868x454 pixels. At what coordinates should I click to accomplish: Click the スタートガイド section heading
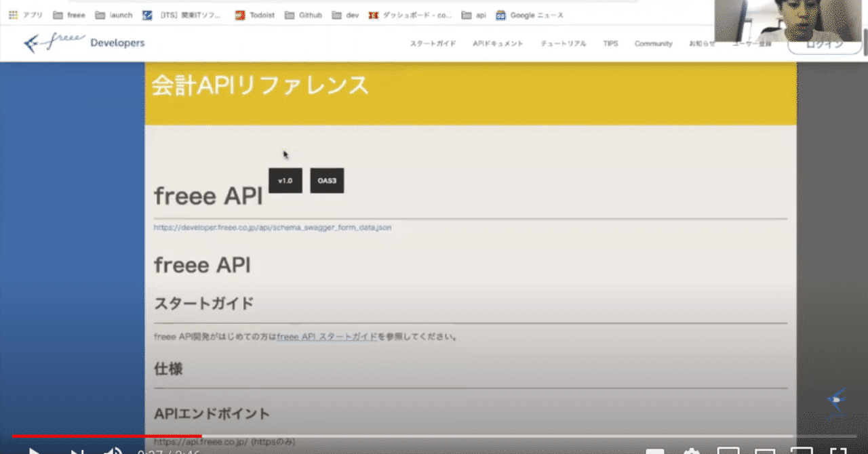(x=203, y=303)
